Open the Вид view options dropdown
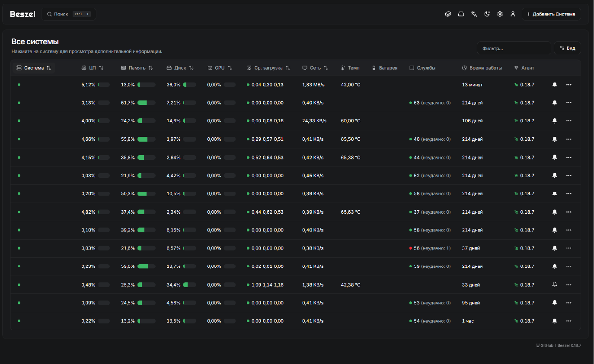This screenshot has width=594, height=364. pos(567,48)
